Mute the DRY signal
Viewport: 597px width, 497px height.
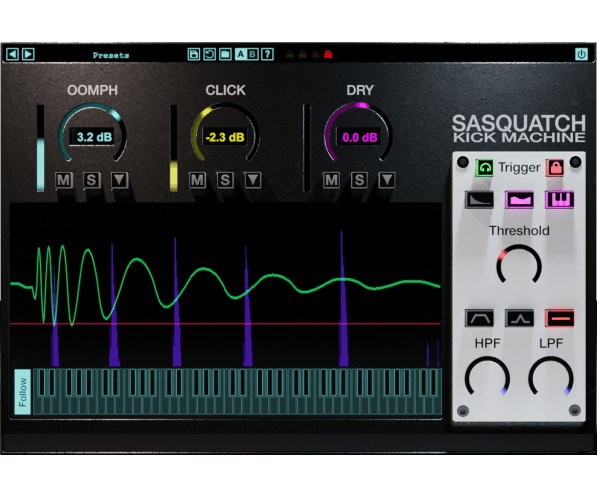[331, 180]
